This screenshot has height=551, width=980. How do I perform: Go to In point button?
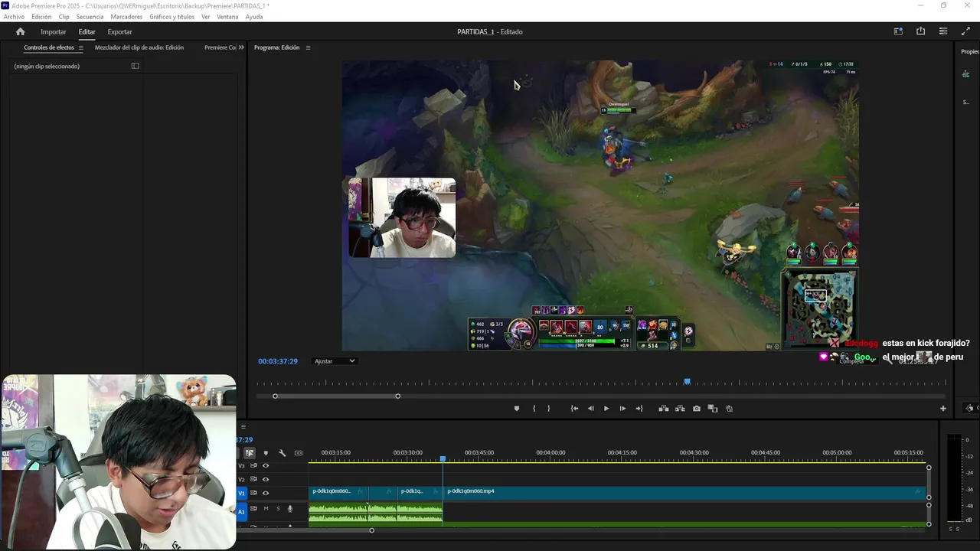point(574,409)
